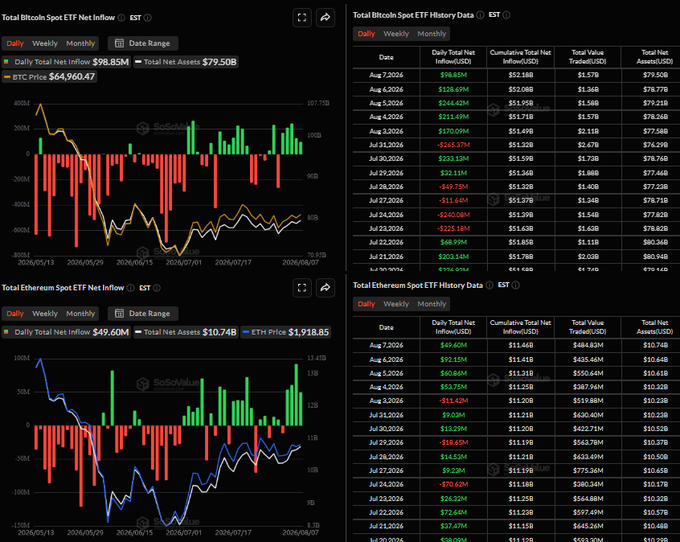The height and width of the screenshot is (542, 680).
Task: Click $128.69M inflow in Bitcoin Aug 6,2026 row
Action: click(453, 89)
